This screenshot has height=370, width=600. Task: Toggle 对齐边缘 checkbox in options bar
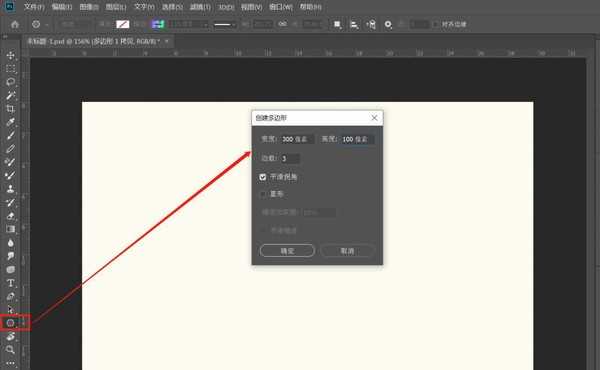pyautogui.click(x=435, y=24)
